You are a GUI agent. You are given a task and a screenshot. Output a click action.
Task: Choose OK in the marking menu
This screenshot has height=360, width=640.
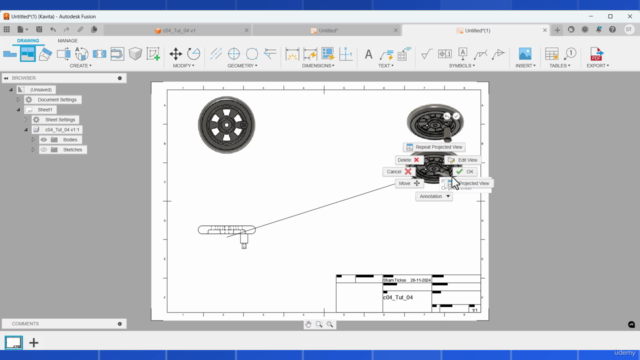[x=465, y=172]
